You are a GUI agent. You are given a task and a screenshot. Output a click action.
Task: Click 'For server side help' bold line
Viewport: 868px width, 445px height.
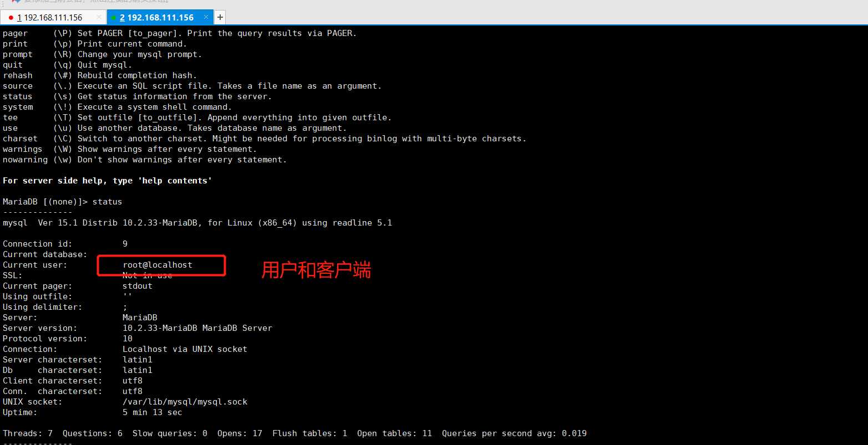click(108, 181)
